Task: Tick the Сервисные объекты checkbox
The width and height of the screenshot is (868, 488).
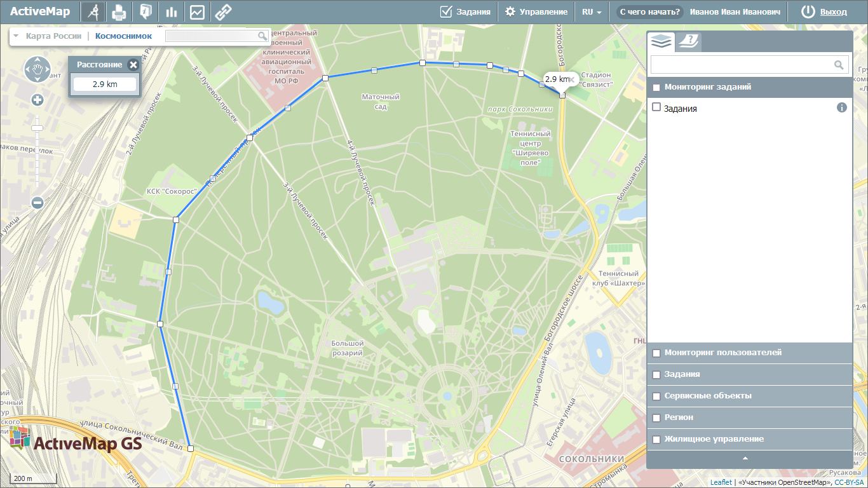Action: 656,396
